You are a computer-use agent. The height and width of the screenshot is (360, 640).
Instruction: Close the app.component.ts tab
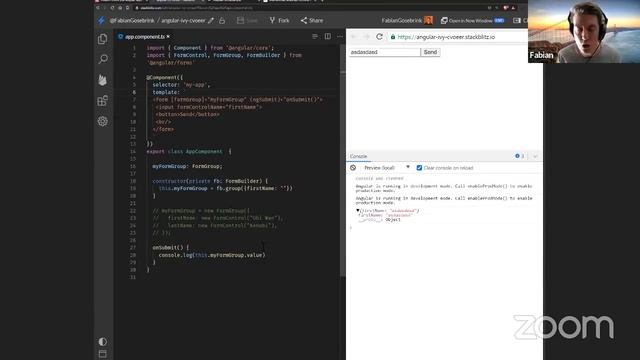pos(168,37)
